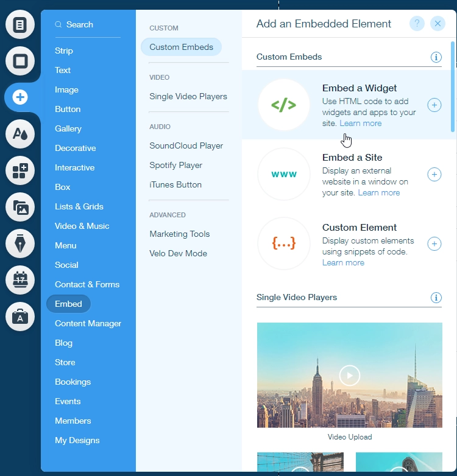Viewport: 457px width, 476px height.
Task: Click the blue Add Elements plus icon
Action: [x=20, y=97]
